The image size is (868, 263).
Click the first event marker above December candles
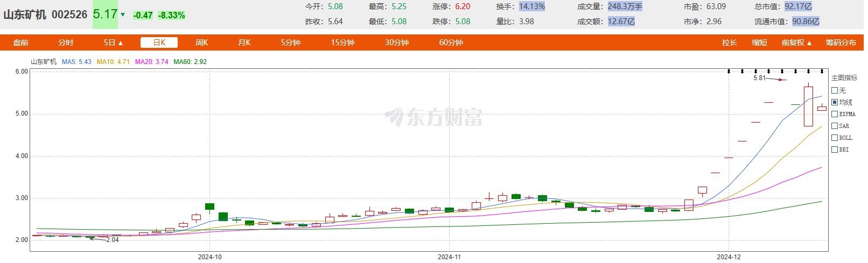729,71
